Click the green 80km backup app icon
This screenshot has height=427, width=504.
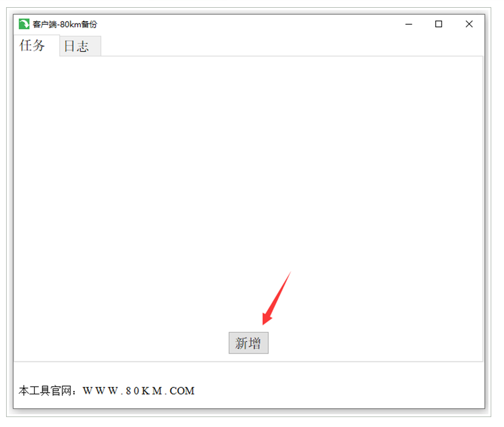point(24,24)
